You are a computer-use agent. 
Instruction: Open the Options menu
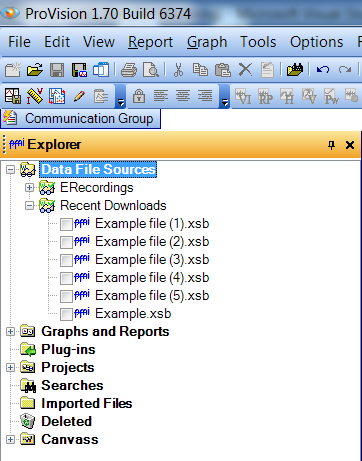pos(316,42)
